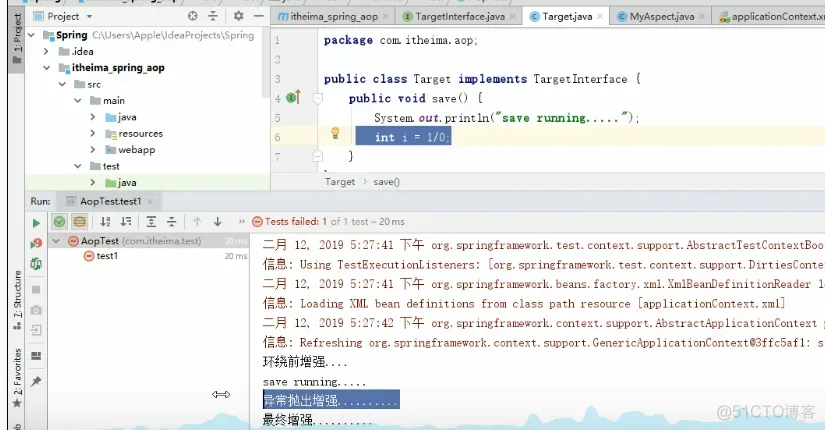Expand the .idea folder
Image resolution: width=825 pixels, height=430 pixels.
coord(46,51)
